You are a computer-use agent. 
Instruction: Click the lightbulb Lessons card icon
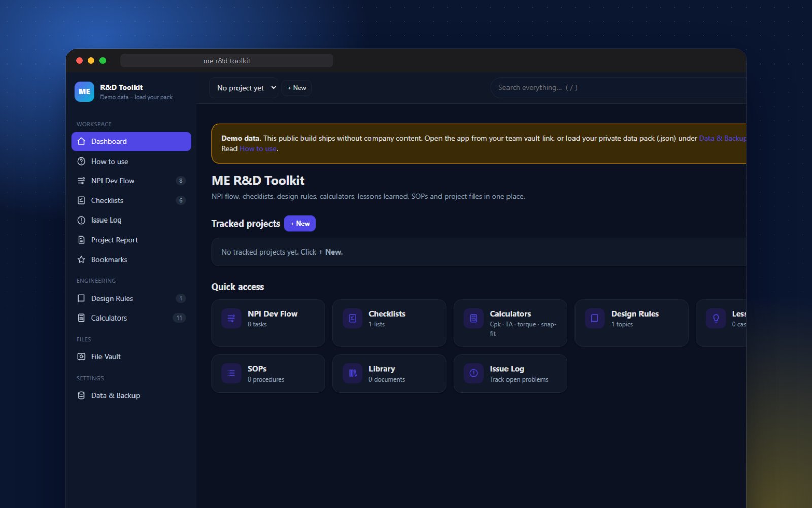[x=716, y=319]
